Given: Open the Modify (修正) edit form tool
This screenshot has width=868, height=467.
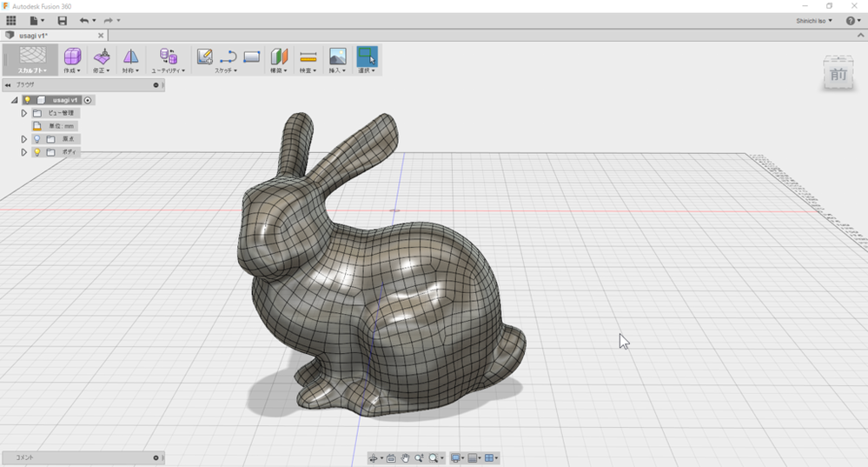Looking at the screenshot, I should point(102,57).
